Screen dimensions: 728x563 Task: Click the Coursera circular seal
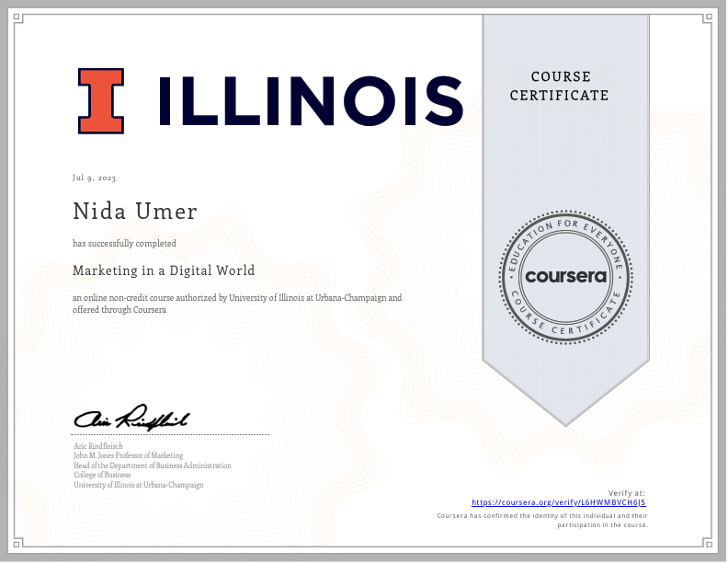(565, 277)
